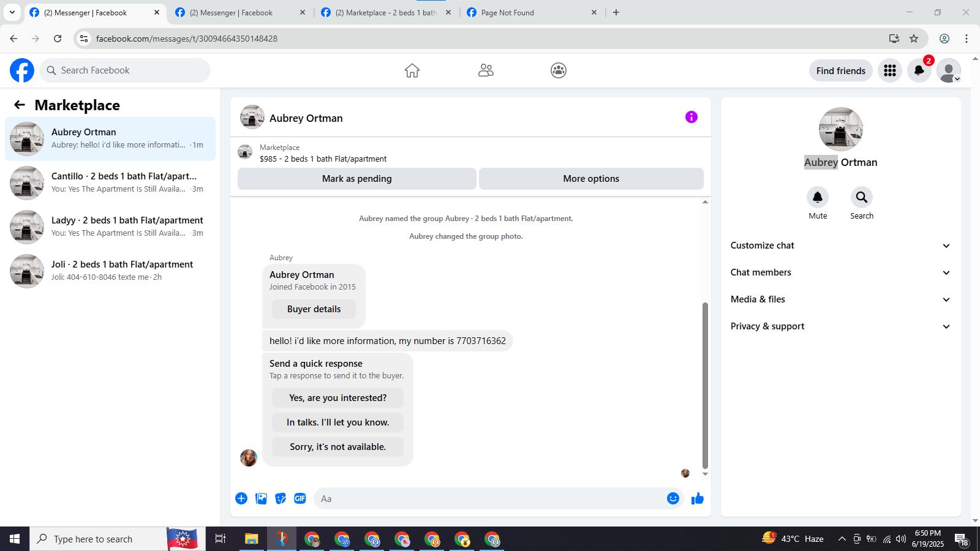
Task: Open Aubrey Ortman's large profile photo
Action: click(841, 129)
